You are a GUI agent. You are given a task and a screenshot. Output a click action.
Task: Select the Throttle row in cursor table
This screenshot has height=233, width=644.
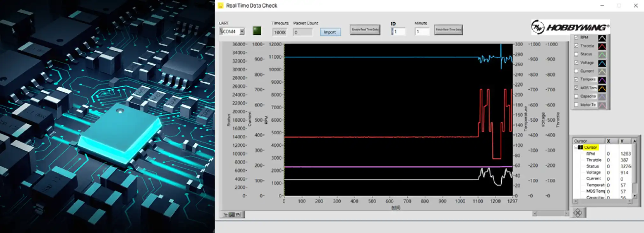603,160
